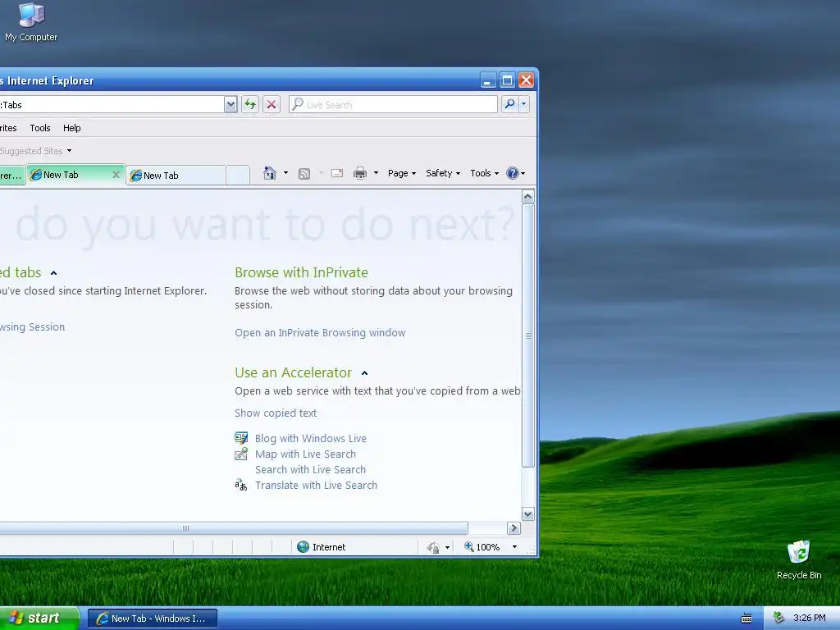
Task: Click the Blog with Windows Live icon
Action: (241, 438)
